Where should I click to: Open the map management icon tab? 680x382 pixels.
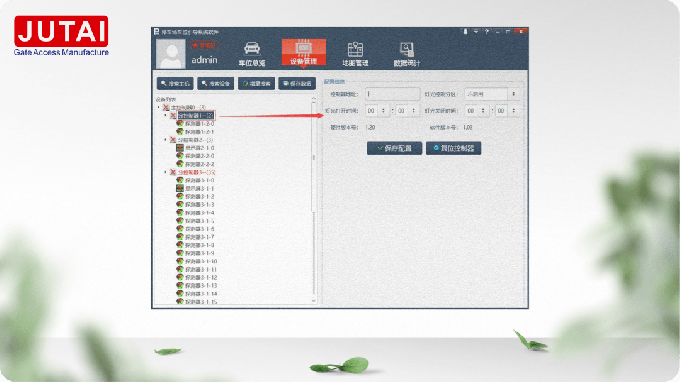355,54
